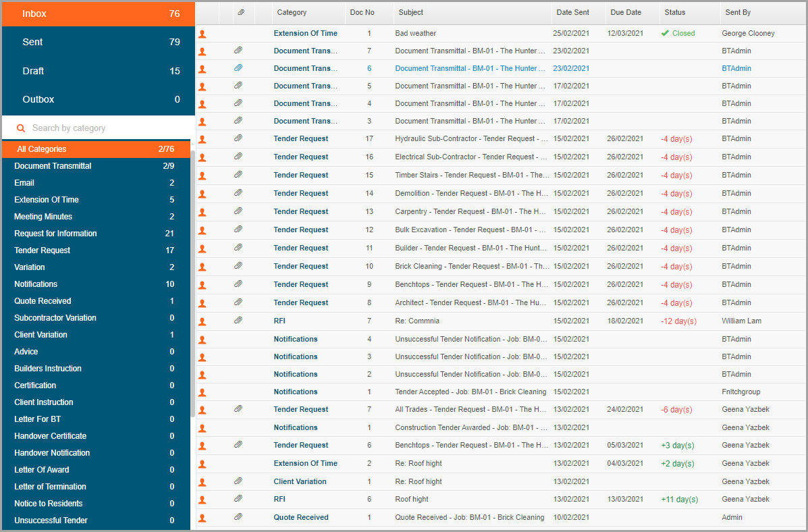The width and height of the screenshot is (808, 532).
Task: Click paperclip in Benchtops doc 6 row
Action: 238,444
